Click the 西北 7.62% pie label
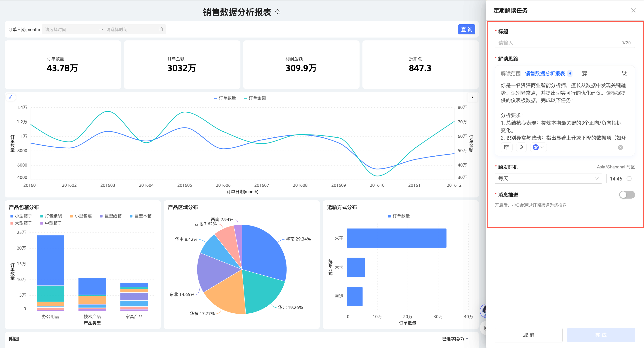Viewport: 644px width, 348px height. point(206,224)
